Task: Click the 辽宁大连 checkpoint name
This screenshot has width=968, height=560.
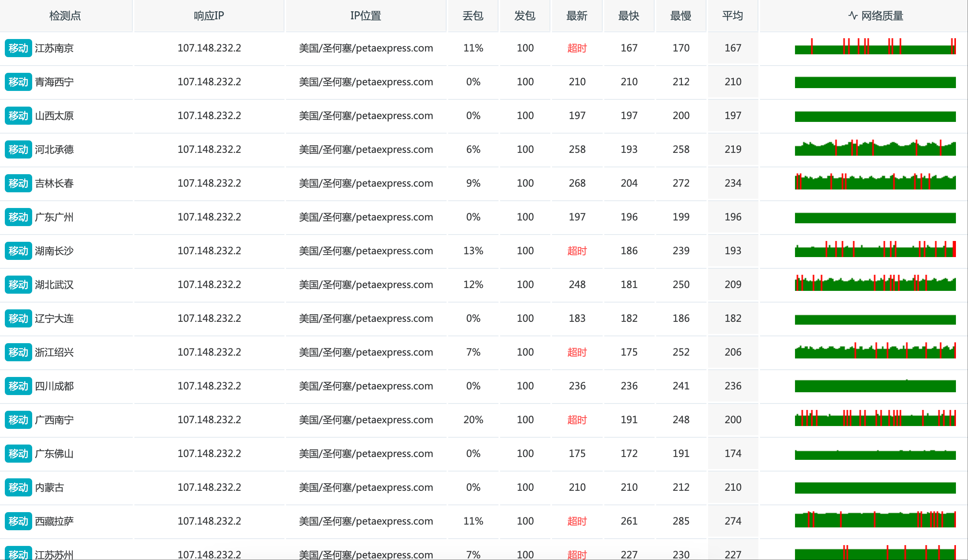Action: click(54, 319)
